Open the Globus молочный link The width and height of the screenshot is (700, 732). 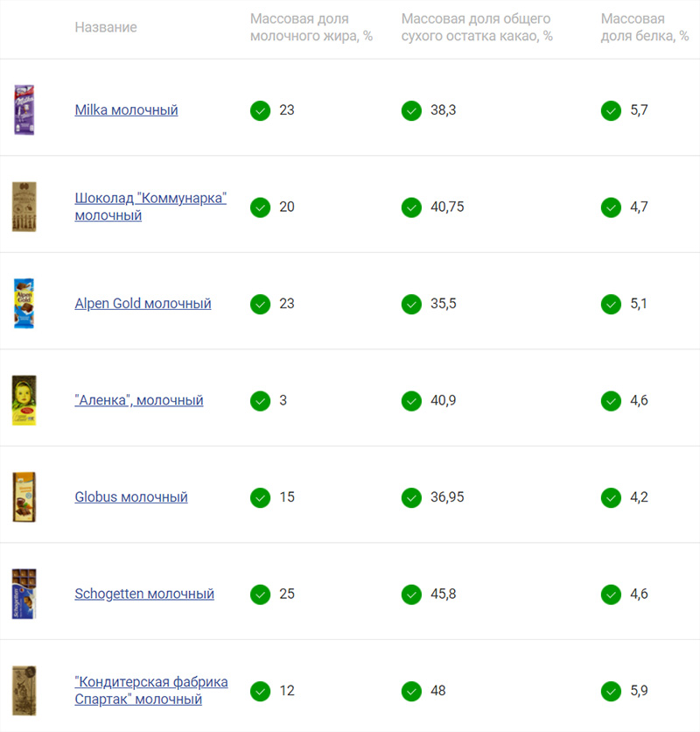[131, 497]
